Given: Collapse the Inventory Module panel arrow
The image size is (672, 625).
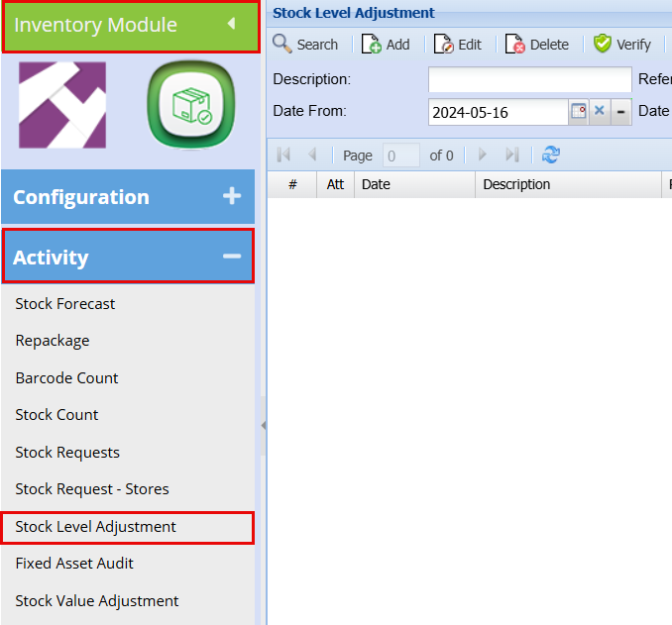Looking at the screenshot, I should pyautogui.click(x=231, y=23).
